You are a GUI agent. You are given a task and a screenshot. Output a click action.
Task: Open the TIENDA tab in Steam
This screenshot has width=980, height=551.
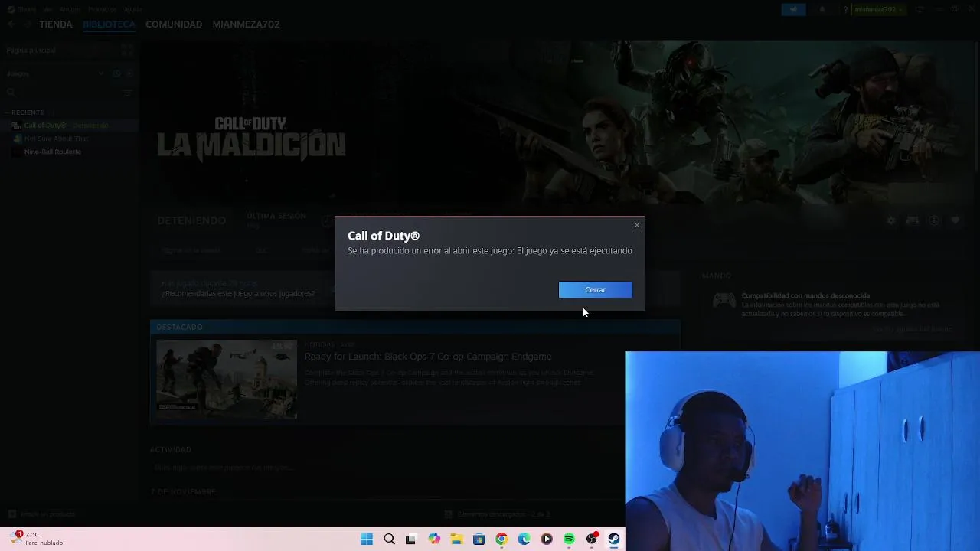click(x=56, y=24)
